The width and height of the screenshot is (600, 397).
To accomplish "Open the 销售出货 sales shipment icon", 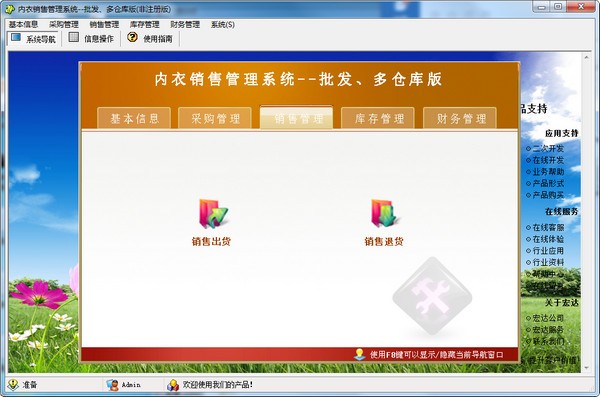I will 213,214.
